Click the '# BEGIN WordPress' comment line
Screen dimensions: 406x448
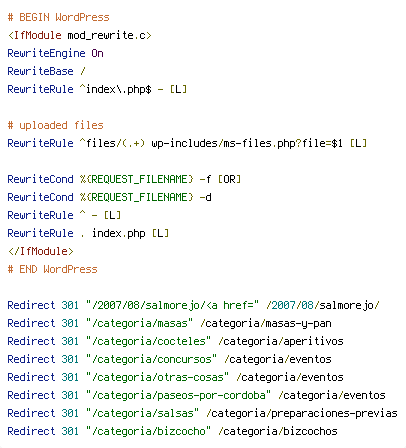(x=59, y=17)
